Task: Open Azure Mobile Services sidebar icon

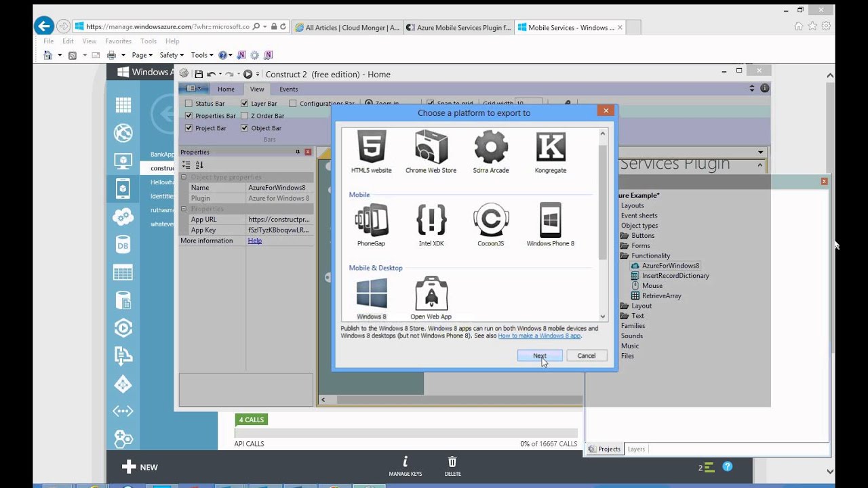Action: point(123,188)
